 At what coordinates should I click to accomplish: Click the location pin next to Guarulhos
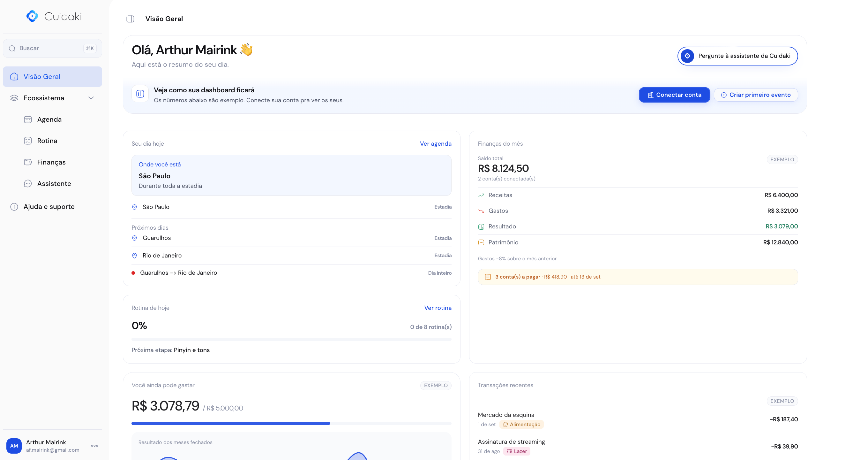(134, 238)
